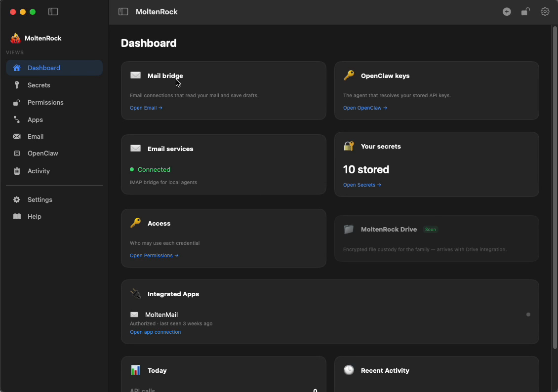Click the OpenClaw keys card title

pos(385,76)
